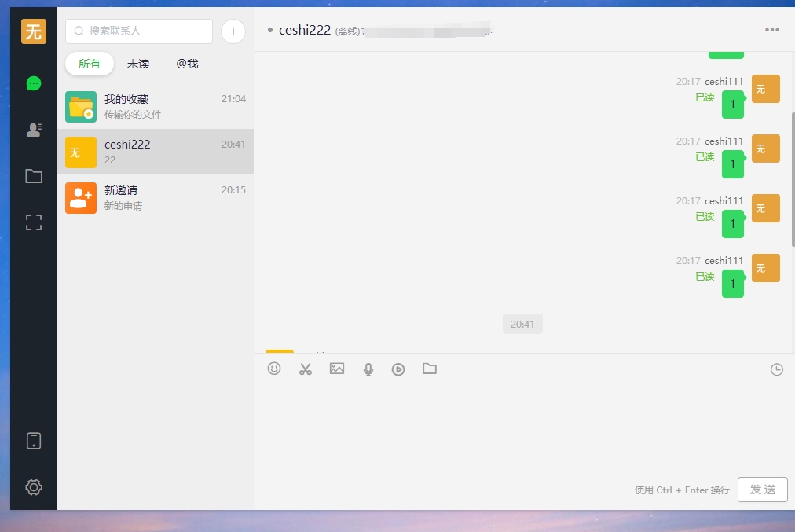Switch to the 所有 tab

click(x=90, y=64)
